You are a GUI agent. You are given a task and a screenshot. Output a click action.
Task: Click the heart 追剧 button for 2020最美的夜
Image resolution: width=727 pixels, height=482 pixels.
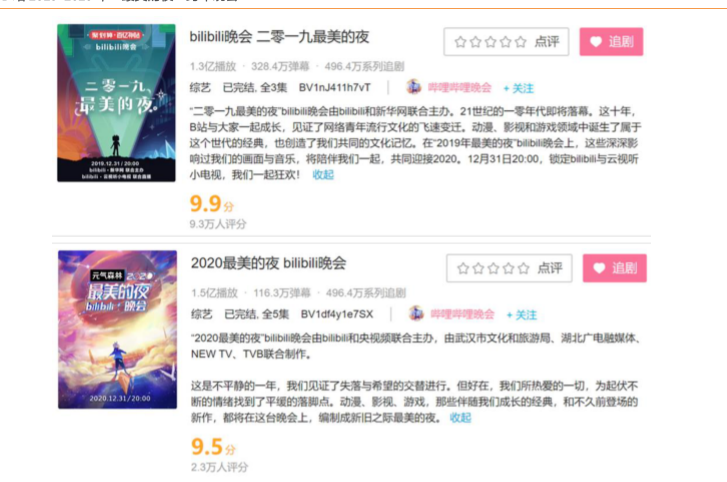point(614,268)
